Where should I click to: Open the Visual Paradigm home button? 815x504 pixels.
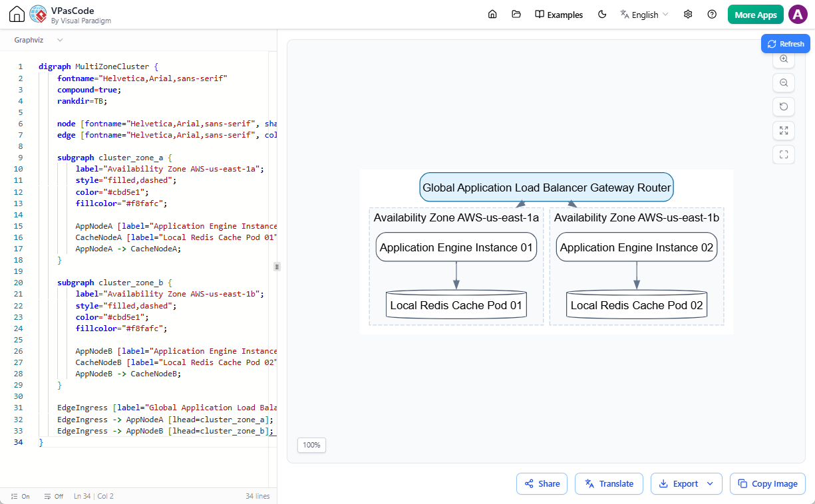click(x=17, y=14)
